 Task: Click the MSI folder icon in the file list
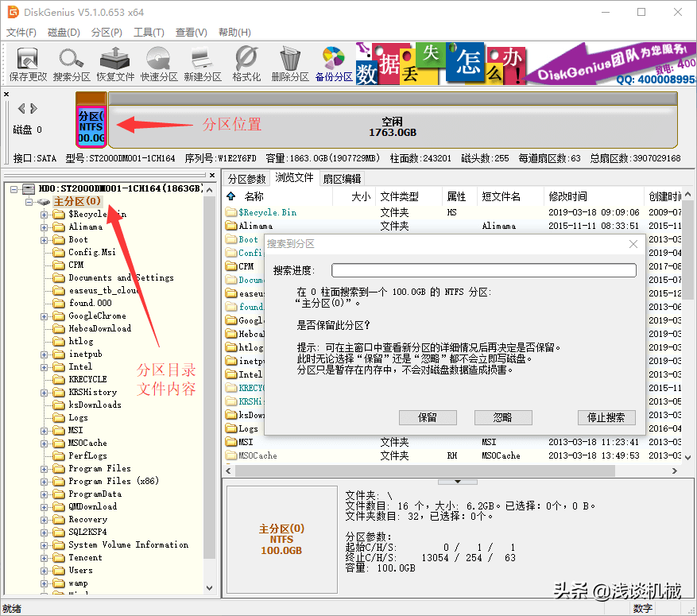coord(231,442)
